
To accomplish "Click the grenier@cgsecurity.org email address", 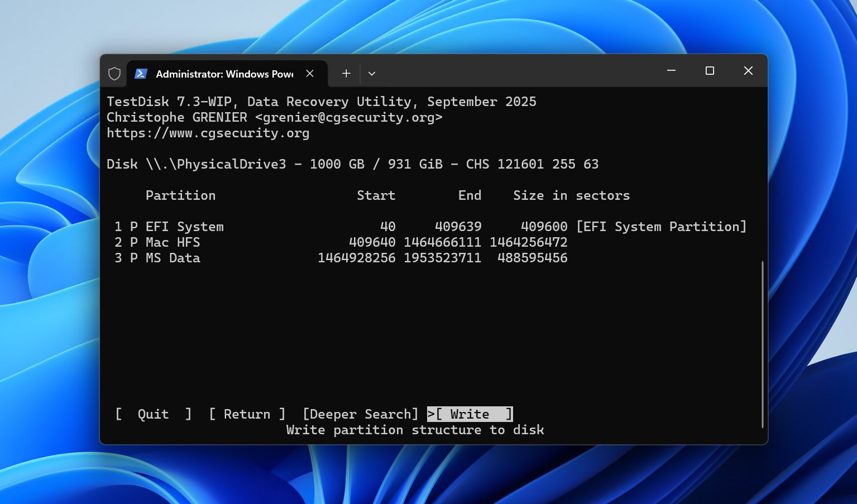I will [x=349, y=117].
